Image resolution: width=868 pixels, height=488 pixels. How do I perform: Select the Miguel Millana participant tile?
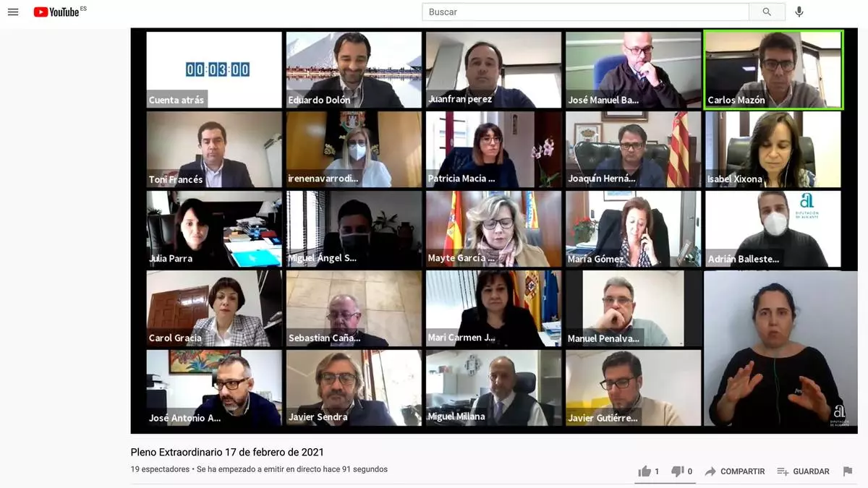493,388
